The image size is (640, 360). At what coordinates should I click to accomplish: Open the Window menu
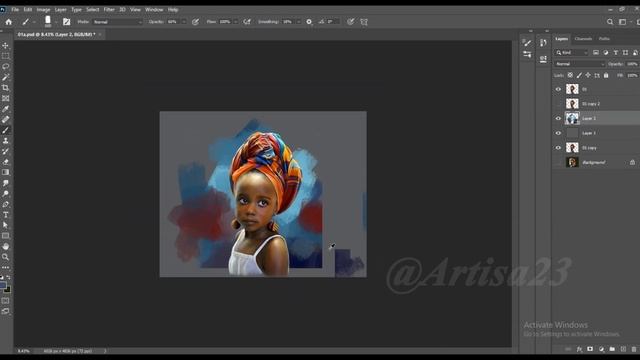point(154,9)
